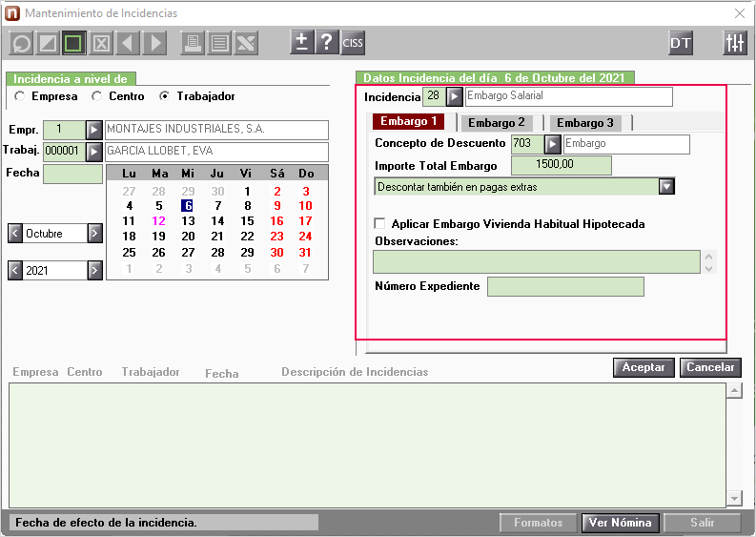Select the Empresa radio button
756x537 pixels.
(20, 96)
